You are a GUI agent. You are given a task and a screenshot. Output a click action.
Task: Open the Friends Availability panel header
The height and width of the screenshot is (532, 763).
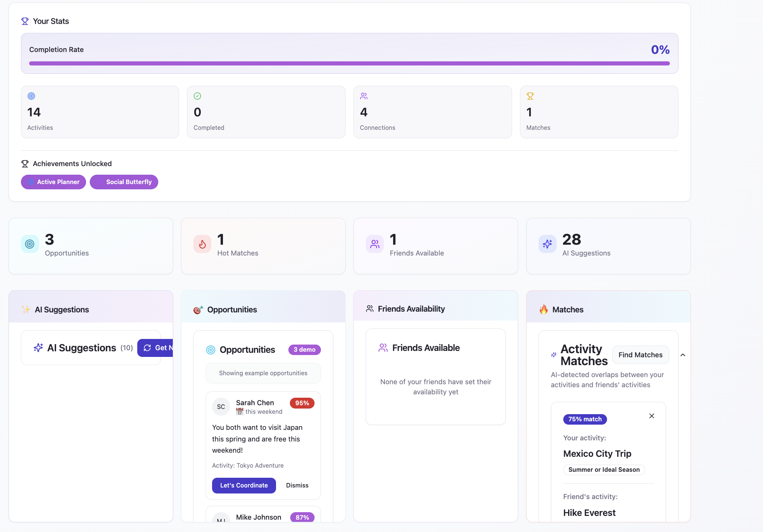[411, 309]
